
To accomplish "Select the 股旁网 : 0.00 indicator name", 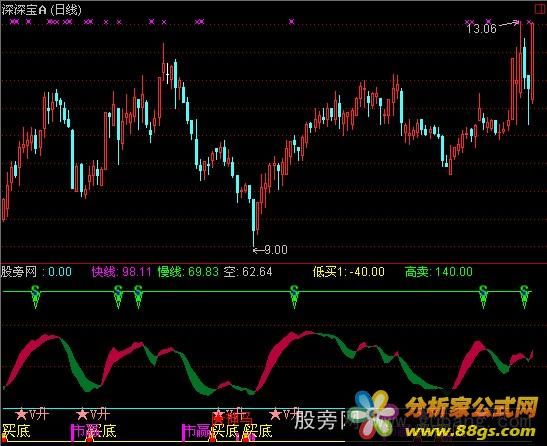I will [36, 272].
